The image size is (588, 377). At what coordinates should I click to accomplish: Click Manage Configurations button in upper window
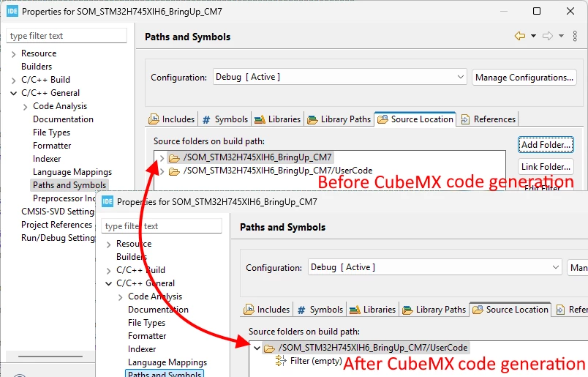(x=524, y=78)
